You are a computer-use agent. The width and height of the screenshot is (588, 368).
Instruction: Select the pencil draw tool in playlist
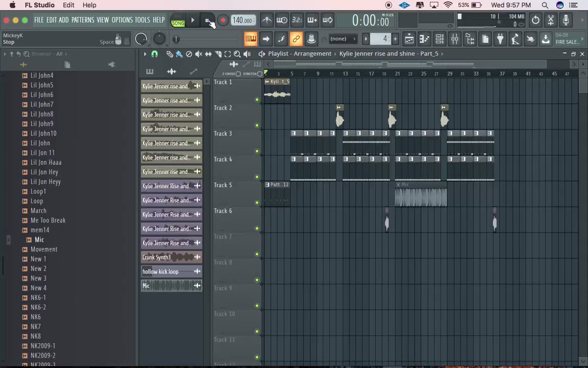click(x=169, y=54)
